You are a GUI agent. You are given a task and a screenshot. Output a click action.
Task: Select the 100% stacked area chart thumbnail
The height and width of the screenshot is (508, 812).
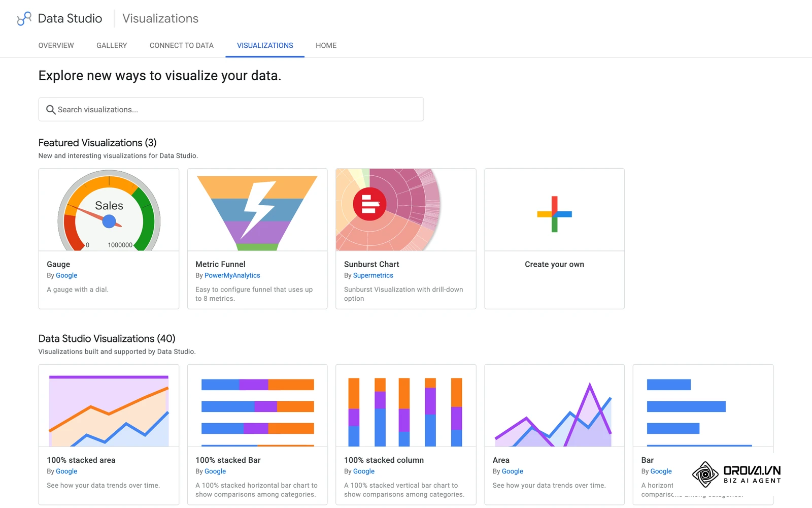coord(109,406)
